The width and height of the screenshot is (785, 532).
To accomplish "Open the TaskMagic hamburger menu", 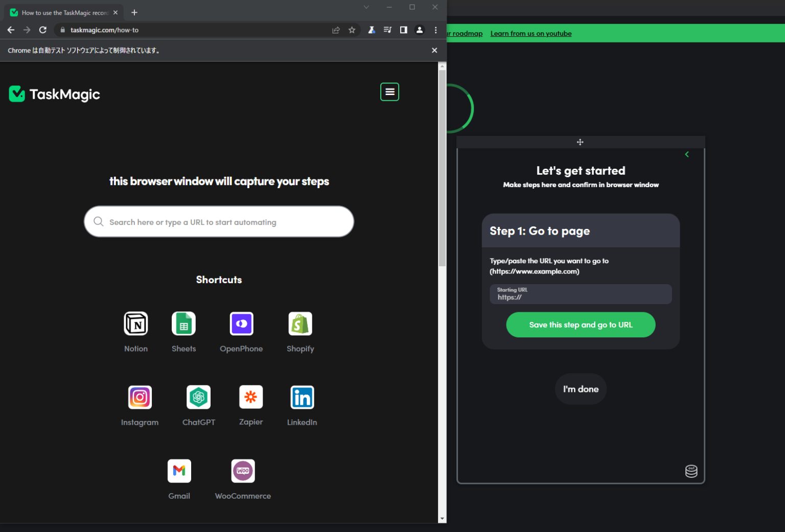I will pyautogui.click(x=389, y=92).
